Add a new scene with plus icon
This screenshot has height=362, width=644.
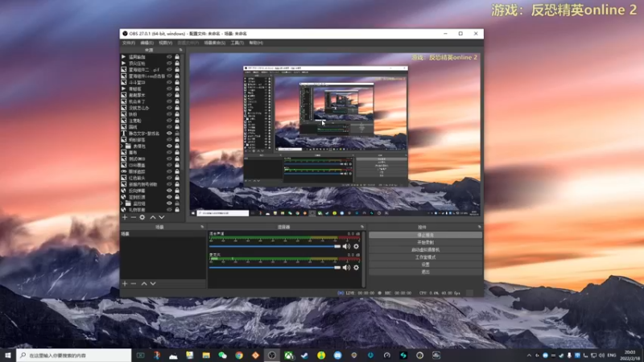click(x=125, y=284)
